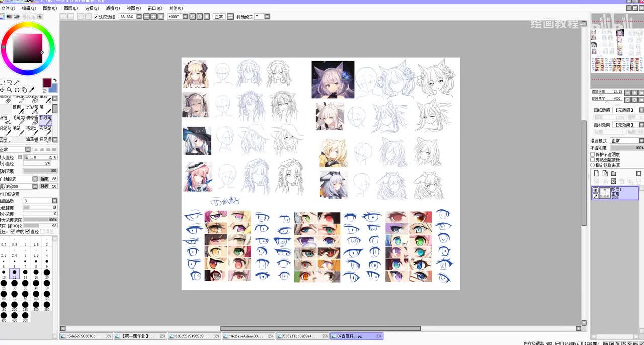
Task: Switch to 07西瓜籽.jpg document tab
Action: pos(356,336)
